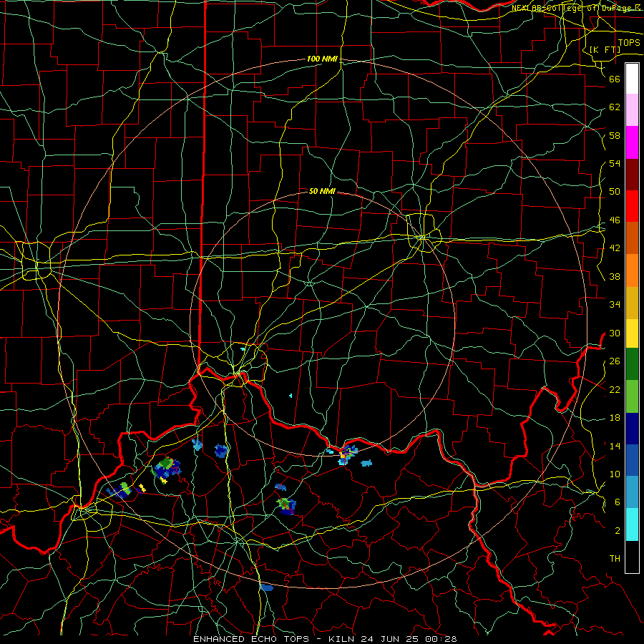This screenshot has width=644, height=644.
Task: Click the 54 scale value
Action: tap(615, 163)
